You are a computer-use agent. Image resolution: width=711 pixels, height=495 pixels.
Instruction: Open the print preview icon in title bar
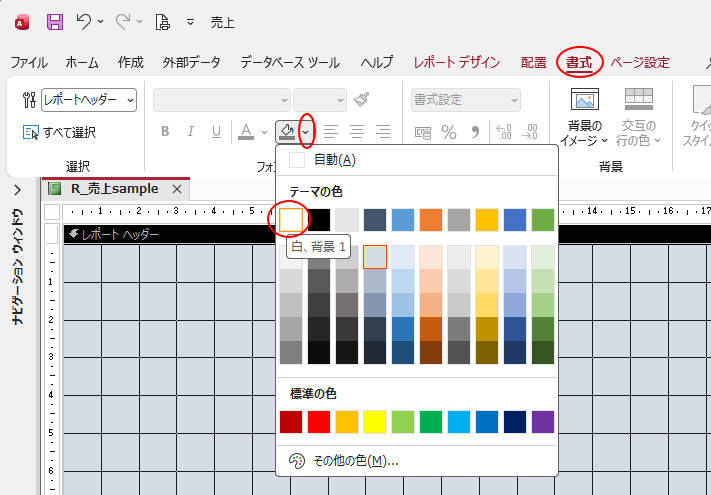pos(162,22)
